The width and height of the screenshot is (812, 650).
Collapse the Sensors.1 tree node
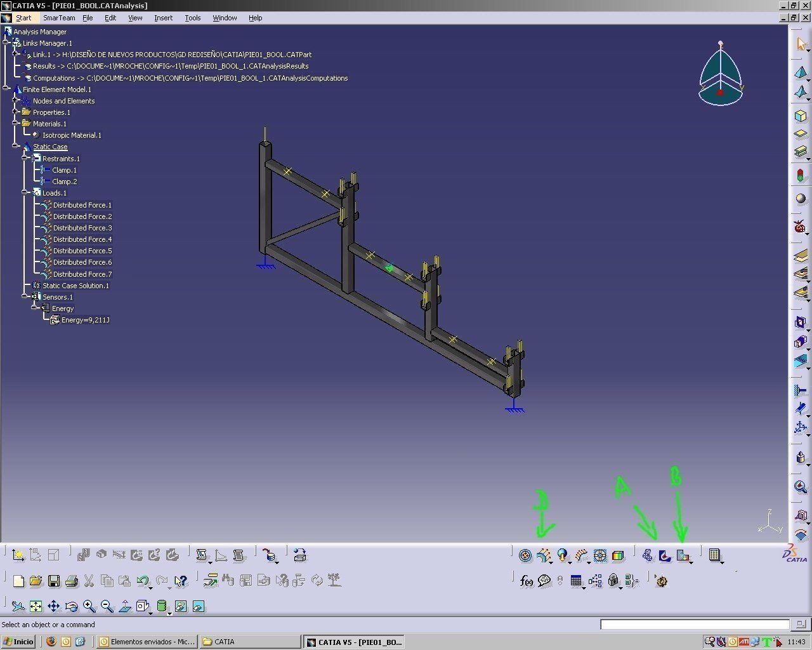(25, 297)
